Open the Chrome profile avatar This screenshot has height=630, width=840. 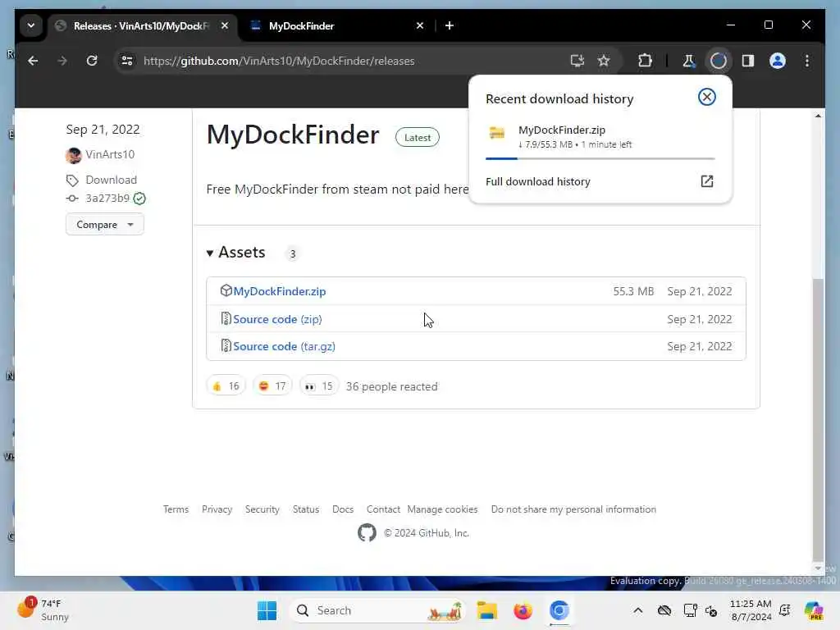(x=778, y=61)
